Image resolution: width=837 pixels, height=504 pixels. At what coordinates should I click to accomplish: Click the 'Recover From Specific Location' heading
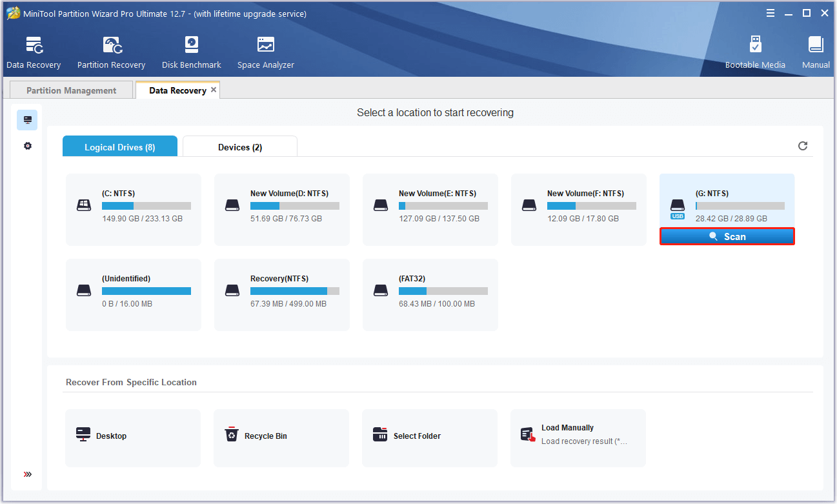tap(131, 382)
